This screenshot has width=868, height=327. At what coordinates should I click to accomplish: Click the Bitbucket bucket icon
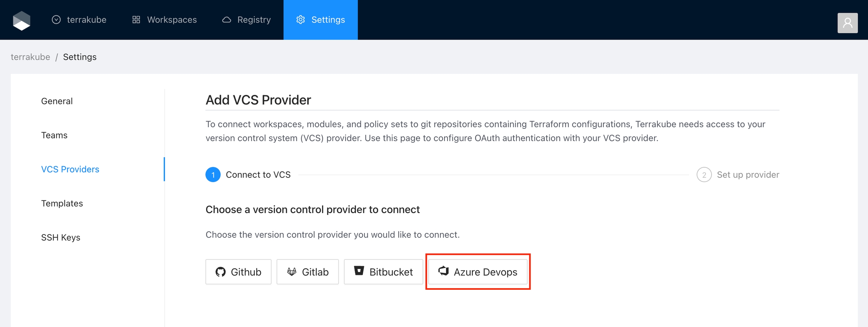point(359,271)
